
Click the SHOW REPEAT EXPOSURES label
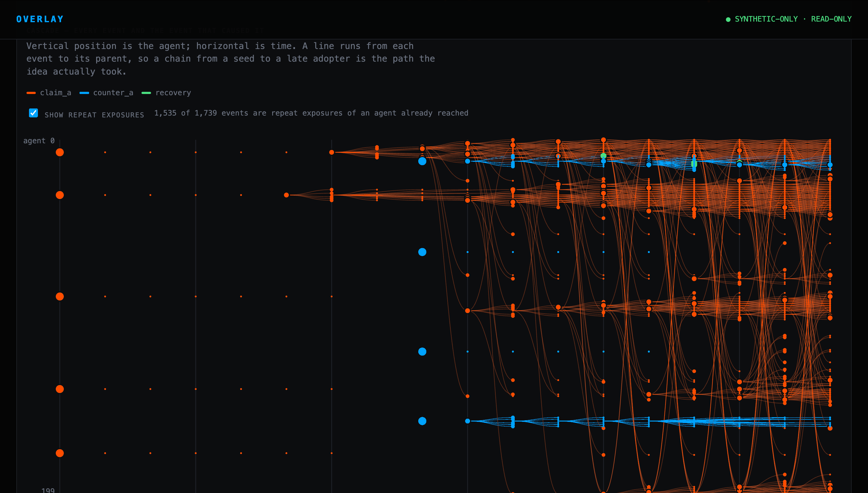click(95, 115)
